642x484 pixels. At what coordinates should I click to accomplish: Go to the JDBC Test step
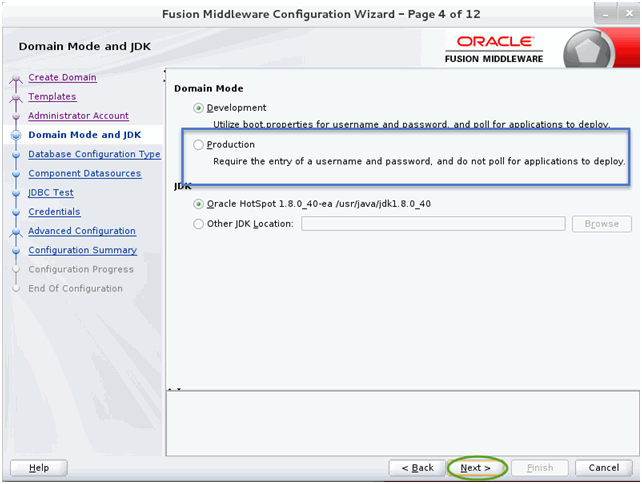pos(51,192)
